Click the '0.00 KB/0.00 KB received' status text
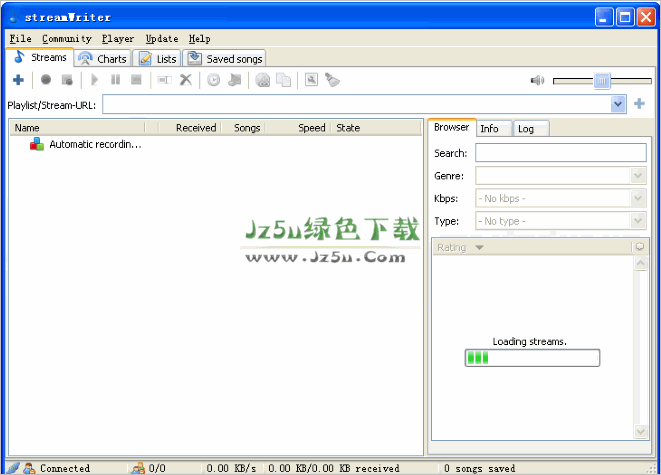661x475 pixels. tap(333, 468)
